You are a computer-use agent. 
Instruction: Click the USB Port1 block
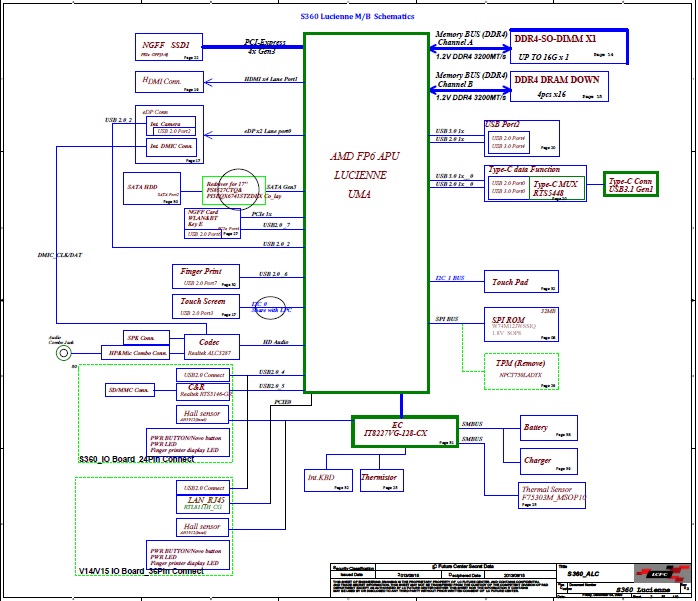522,138
